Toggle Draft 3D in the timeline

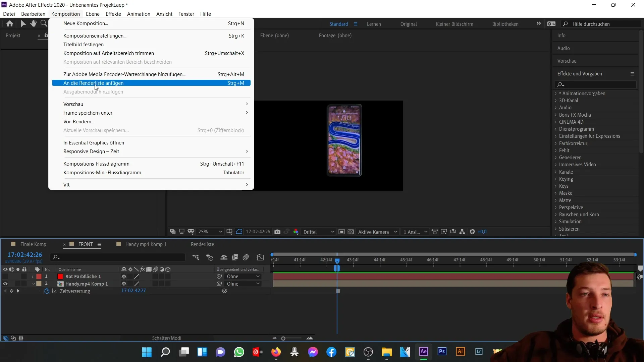click(210, 257)
